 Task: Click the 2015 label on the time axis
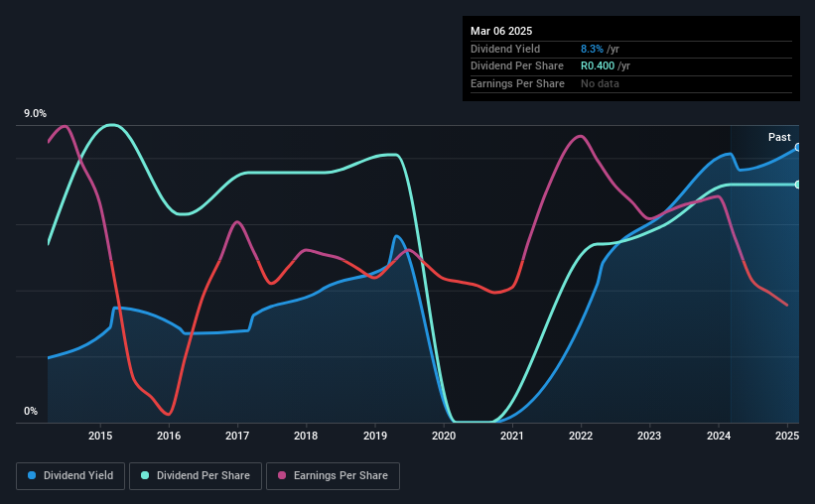click(100, 436)
